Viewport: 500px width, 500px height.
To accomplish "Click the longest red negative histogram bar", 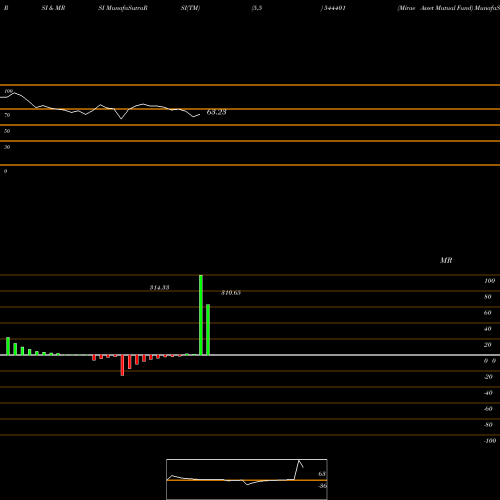I will pyautogui.click(x=122, y=365).
